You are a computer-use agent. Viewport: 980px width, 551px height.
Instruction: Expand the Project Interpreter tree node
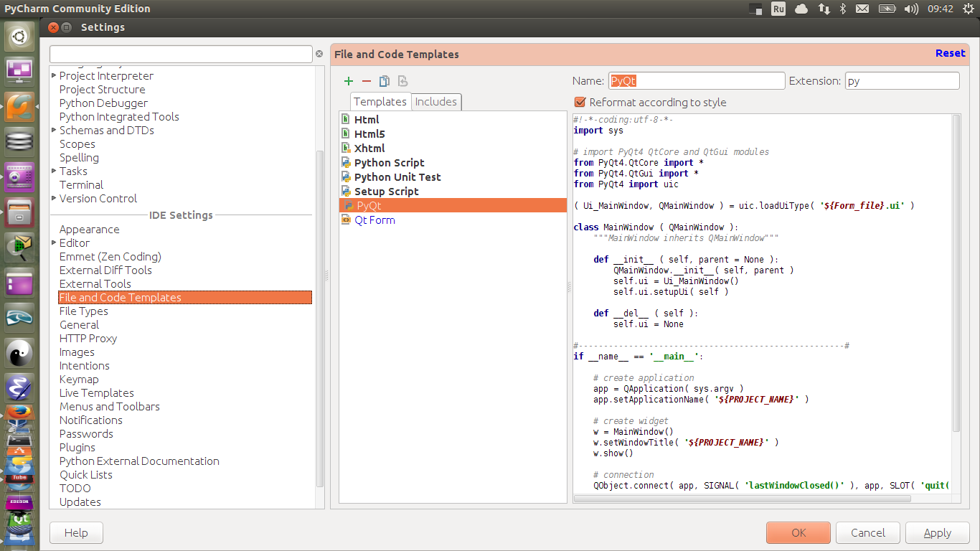click(54, 76)
